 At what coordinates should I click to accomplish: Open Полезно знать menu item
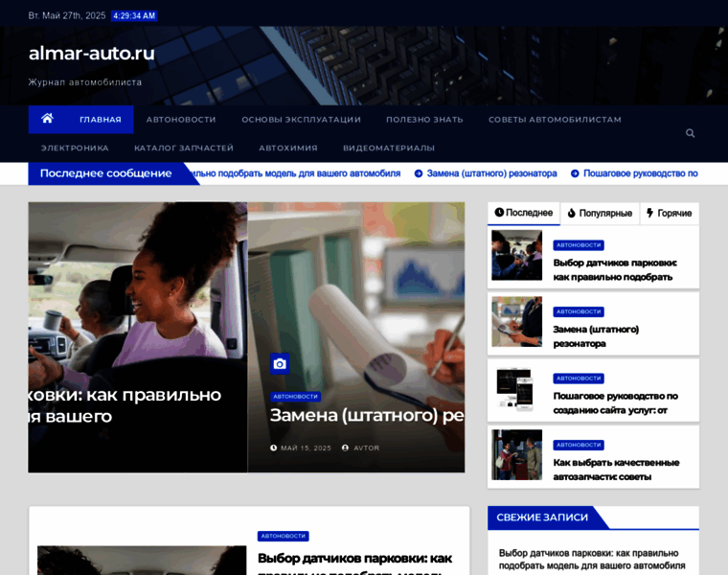coord(424,120)
